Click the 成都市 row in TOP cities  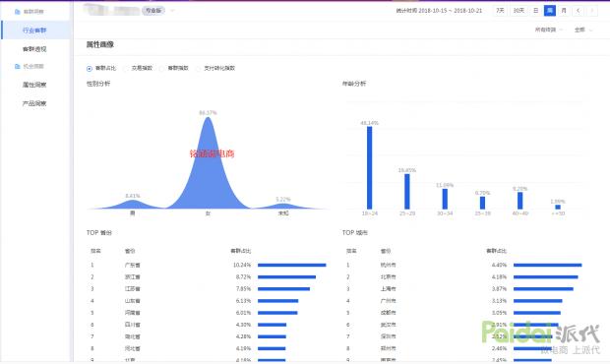(x=463, y=313)
